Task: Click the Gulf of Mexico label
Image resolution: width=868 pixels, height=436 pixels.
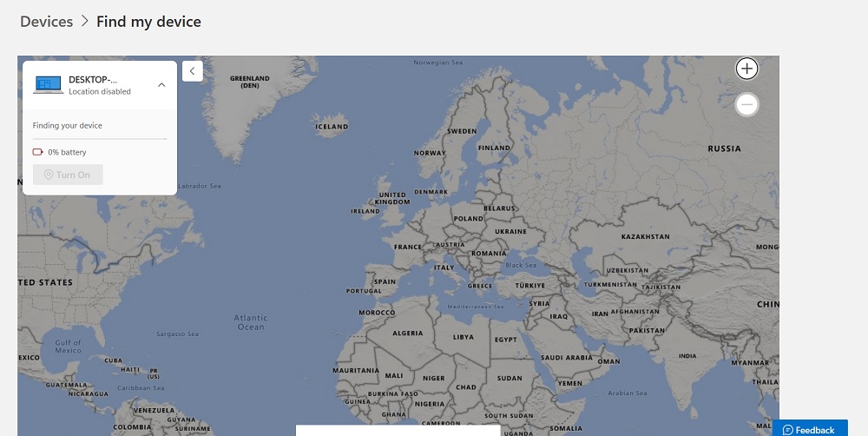Action: tap(68, 347)
